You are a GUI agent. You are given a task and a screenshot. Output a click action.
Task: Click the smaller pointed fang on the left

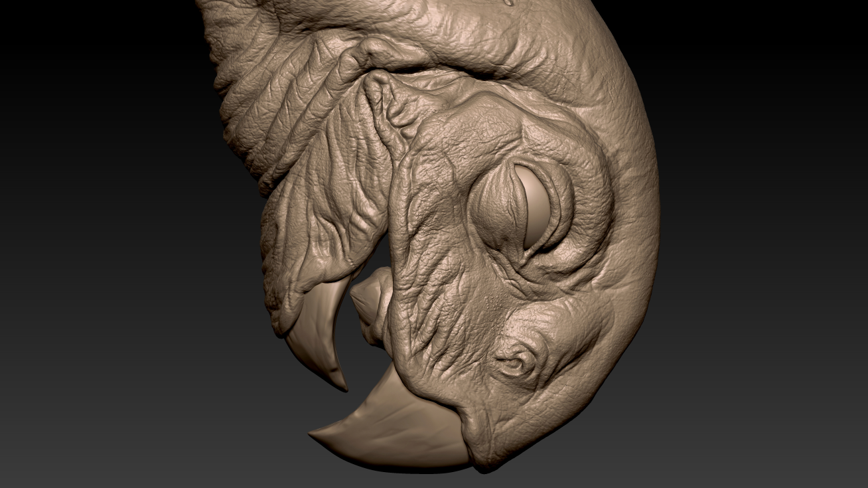coord(318,333)
